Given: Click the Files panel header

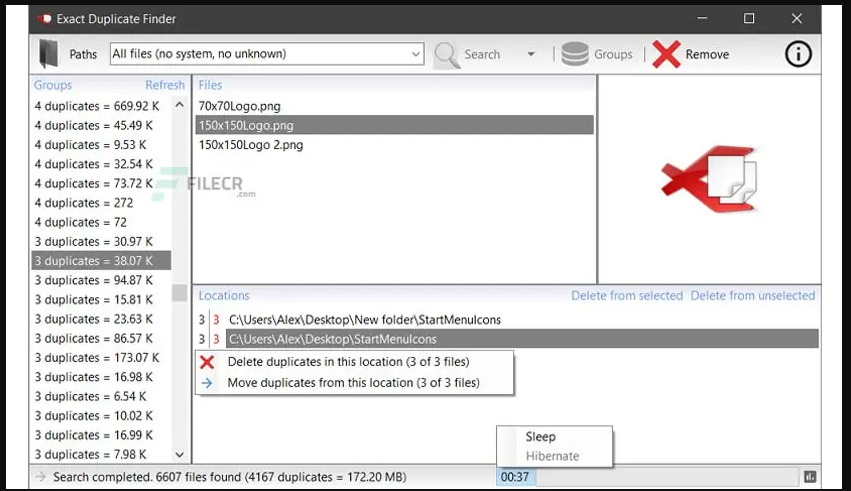Looking at the screenshot, I should click(x=210, y=85).
